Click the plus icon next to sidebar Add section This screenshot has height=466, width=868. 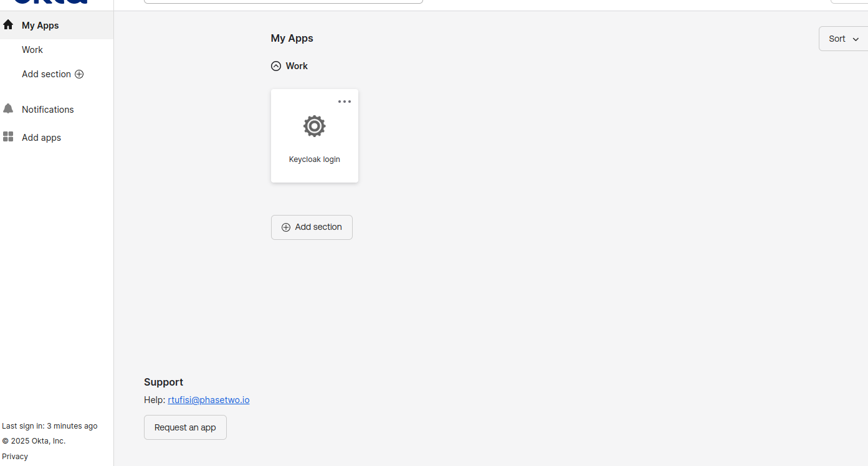[79, 74]
